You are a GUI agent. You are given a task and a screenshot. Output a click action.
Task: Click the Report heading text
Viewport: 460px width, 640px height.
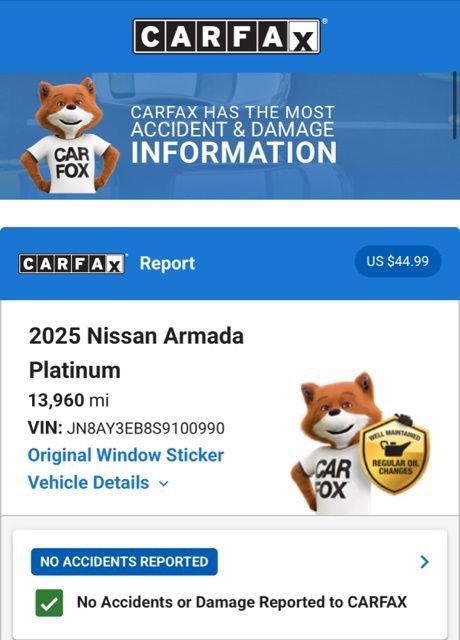(167, 263)
